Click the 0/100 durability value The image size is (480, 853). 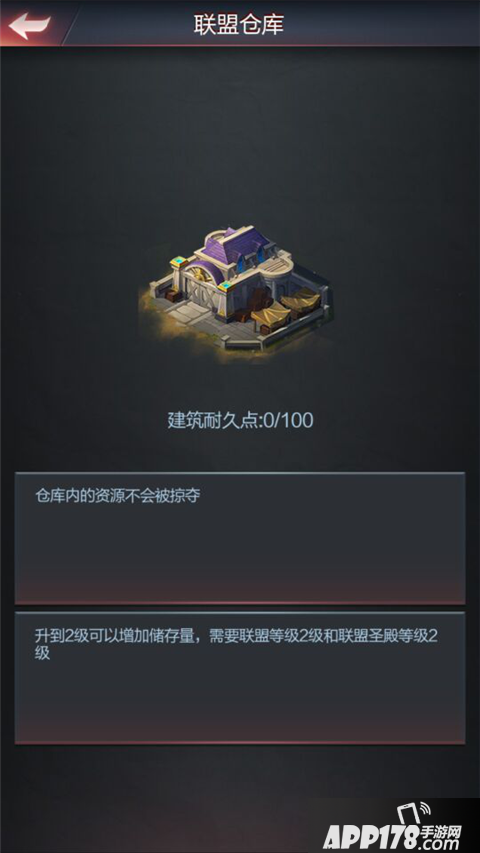[287, 421]
